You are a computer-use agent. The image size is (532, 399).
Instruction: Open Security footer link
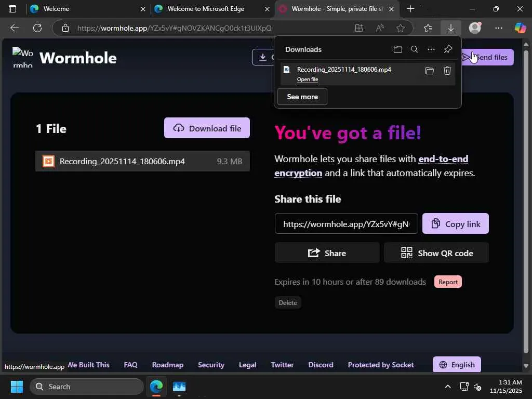[211, 365]
